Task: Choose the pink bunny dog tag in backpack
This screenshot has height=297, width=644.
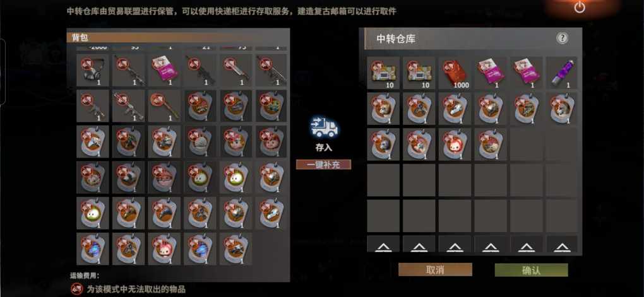Action: pos(164,248)
